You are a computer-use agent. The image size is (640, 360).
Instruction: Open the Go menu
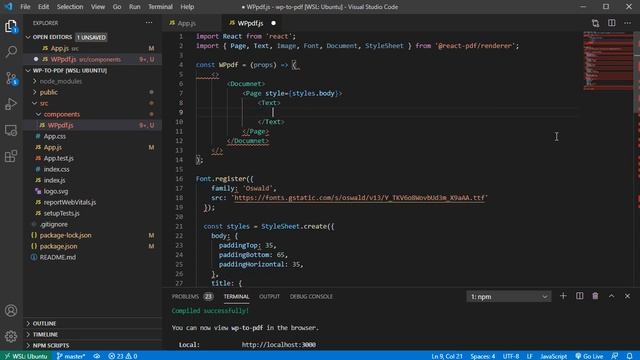tap(117, 7)
